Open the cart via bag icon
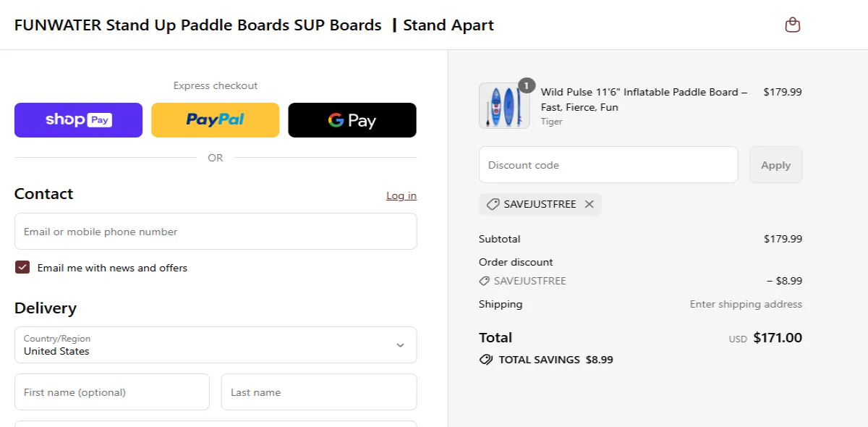This screenshot has height=427, width=868. (x=792, y=24)
